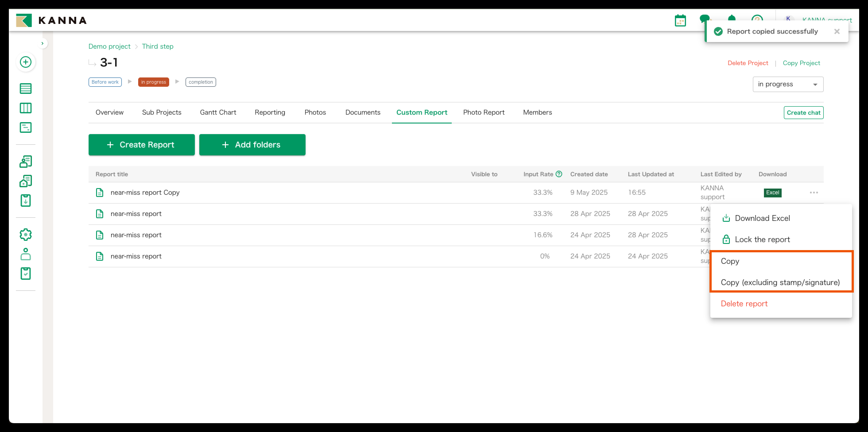Open the in progress status dropdown
868x432 pixels.
coord(788,84)
